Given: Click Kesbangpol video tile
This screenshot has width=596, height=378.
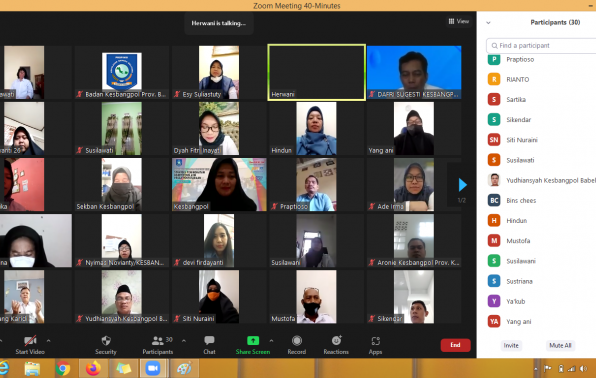Looking at the screenshot, I should [x=219, y=184].
